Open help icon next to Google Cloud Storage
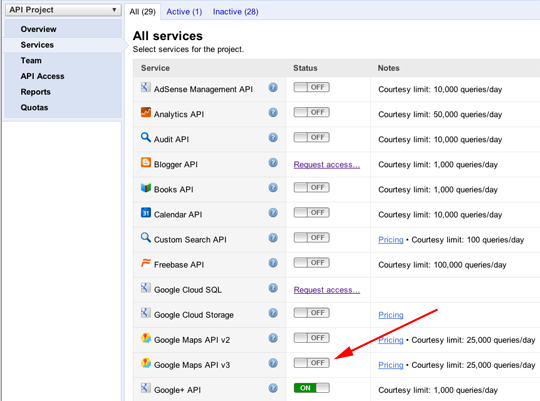 coord(273,313)
